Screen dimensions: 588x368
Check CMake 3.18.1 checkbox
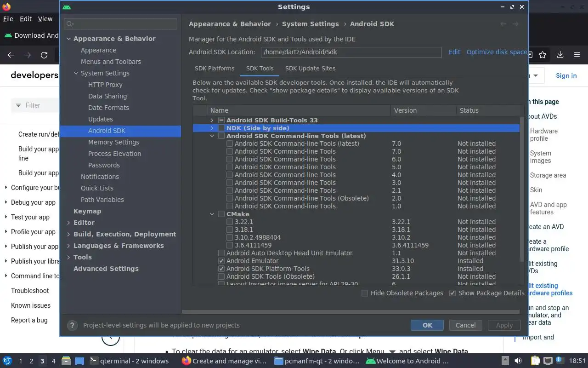coord(230,230)
